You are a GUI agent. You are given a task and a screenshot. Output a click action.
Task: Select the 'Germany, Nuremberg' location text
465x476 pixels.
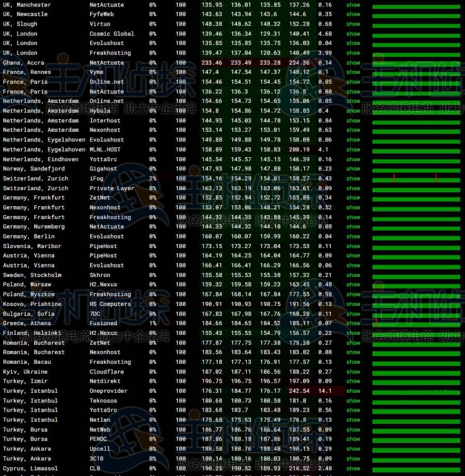pos(34,227)
